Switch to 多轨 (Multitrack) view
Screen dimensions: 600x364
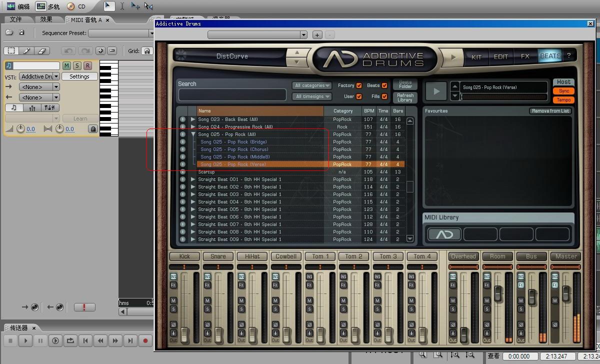48,6
